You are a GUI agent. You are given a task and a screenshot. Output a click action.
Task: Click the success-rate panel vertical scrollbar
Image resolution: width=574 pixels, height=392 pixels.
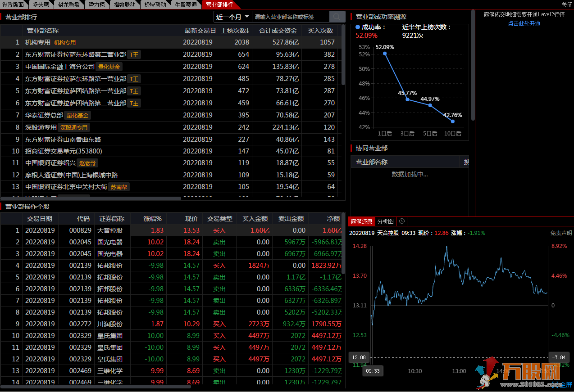pos(473,65)
